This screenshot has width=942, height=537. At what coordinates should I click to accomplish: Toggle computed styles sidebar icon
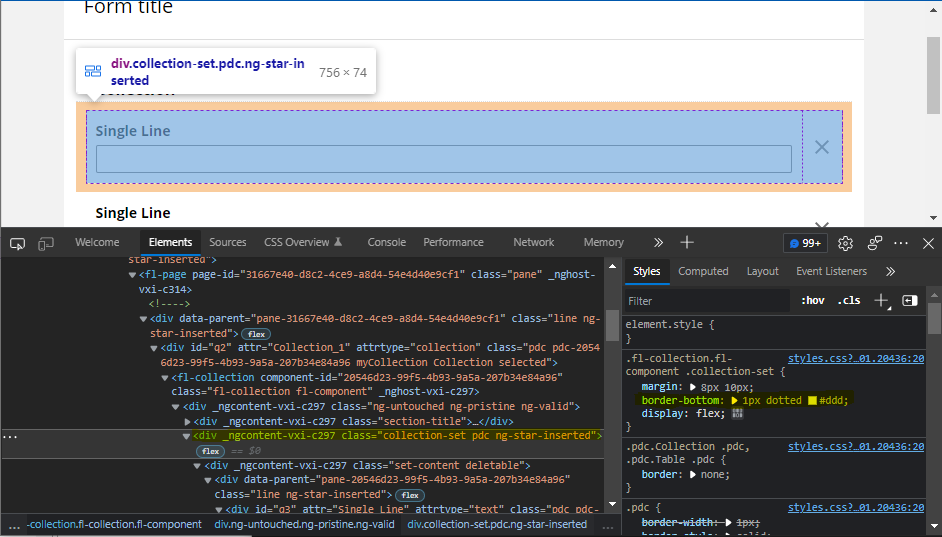910,301
